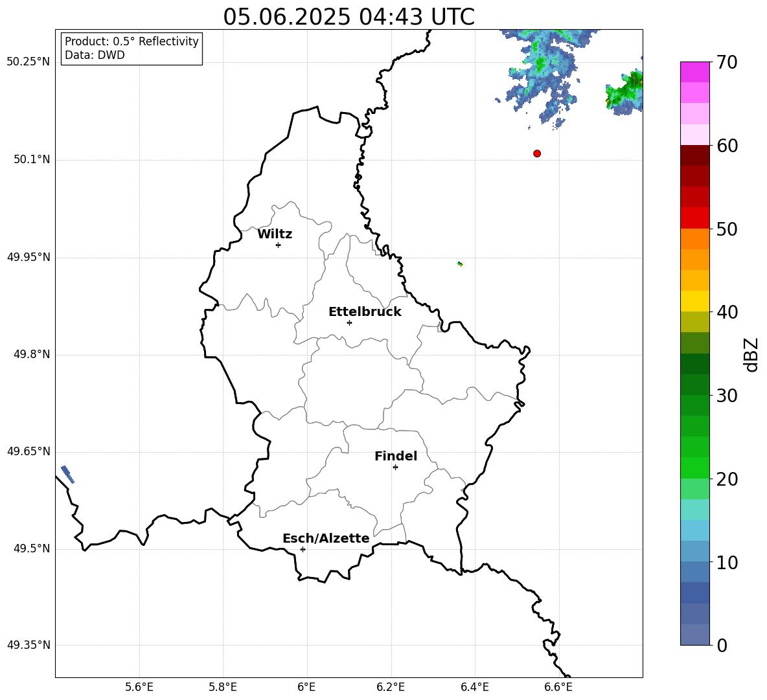The image size is (767, 700).
Task: Click the 50.25°N latitude label
Action: [29, 62]
